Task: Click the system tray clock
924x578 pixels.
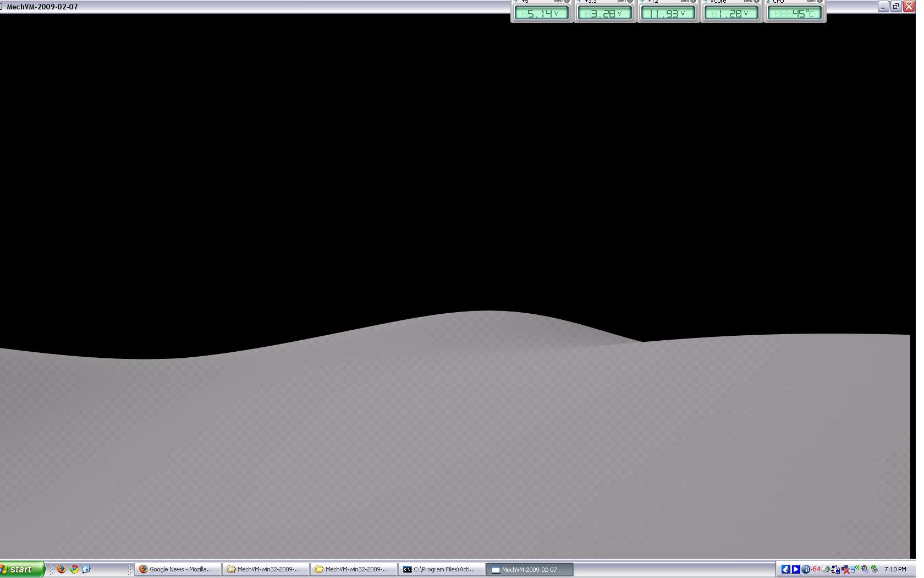Action: 895,569
